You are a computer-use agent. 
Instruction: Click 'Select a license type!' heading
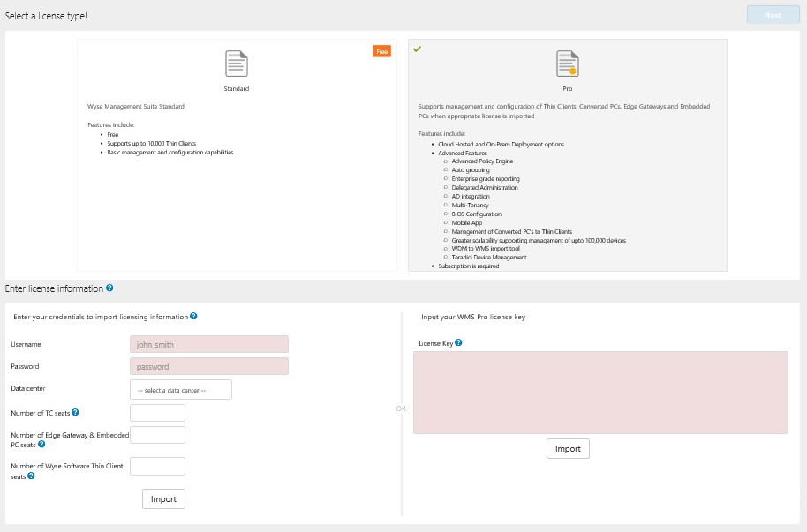[x=46, y=16]
